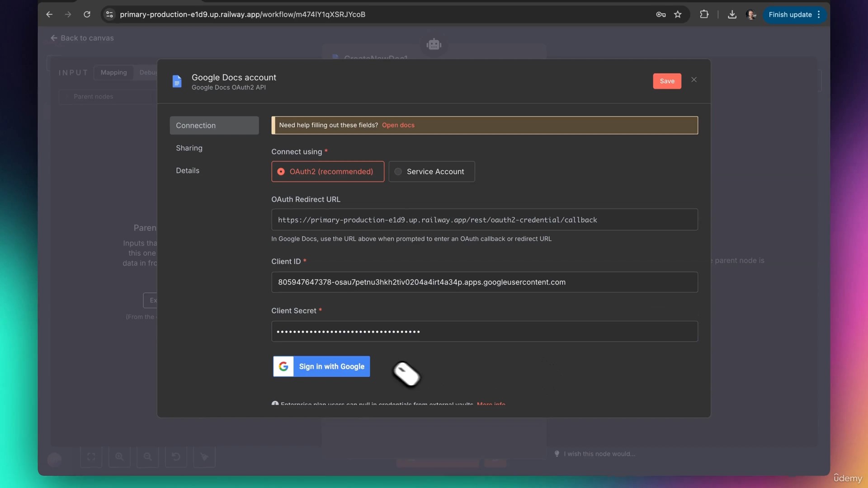This screenshot has height=488, width=868.
Task: Select Service Account option
Action: click(x=432, y=172)
